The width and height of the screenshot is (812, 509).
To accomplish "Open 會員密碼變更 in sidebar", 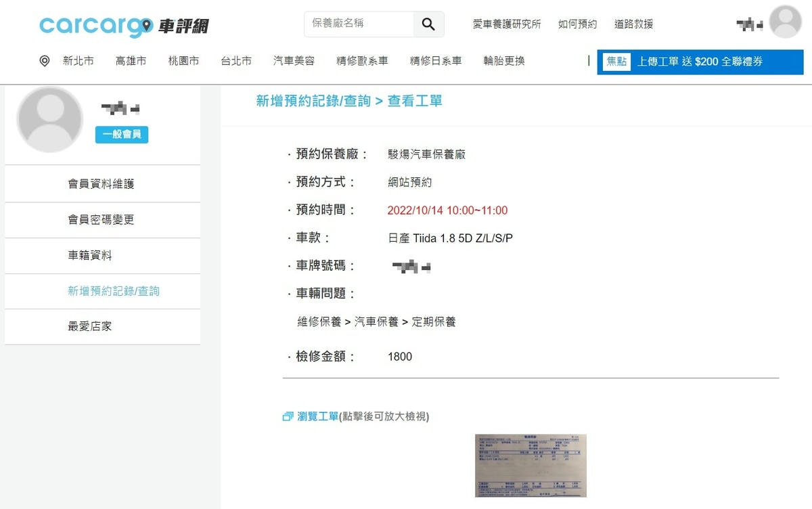I will (101, 220).
